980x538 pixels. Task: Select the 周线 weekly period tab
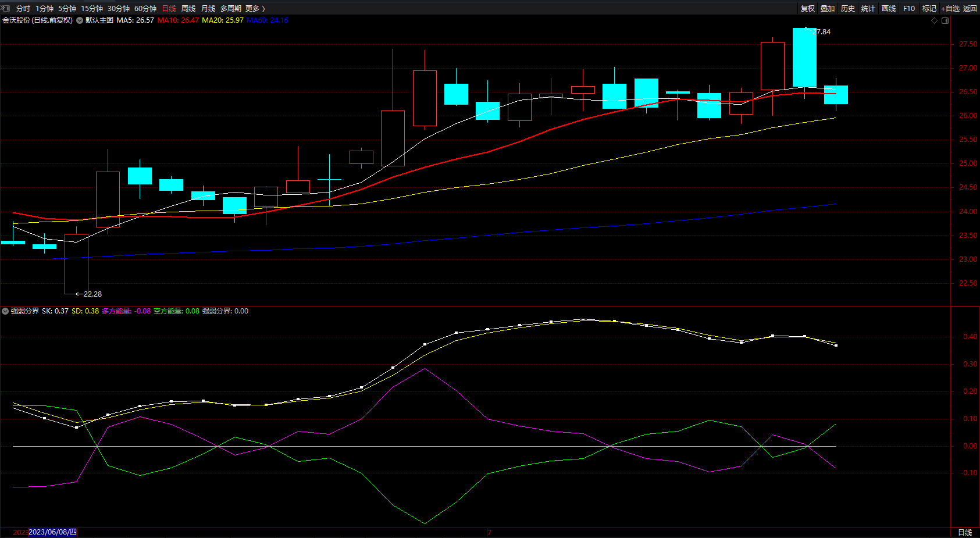188,8
